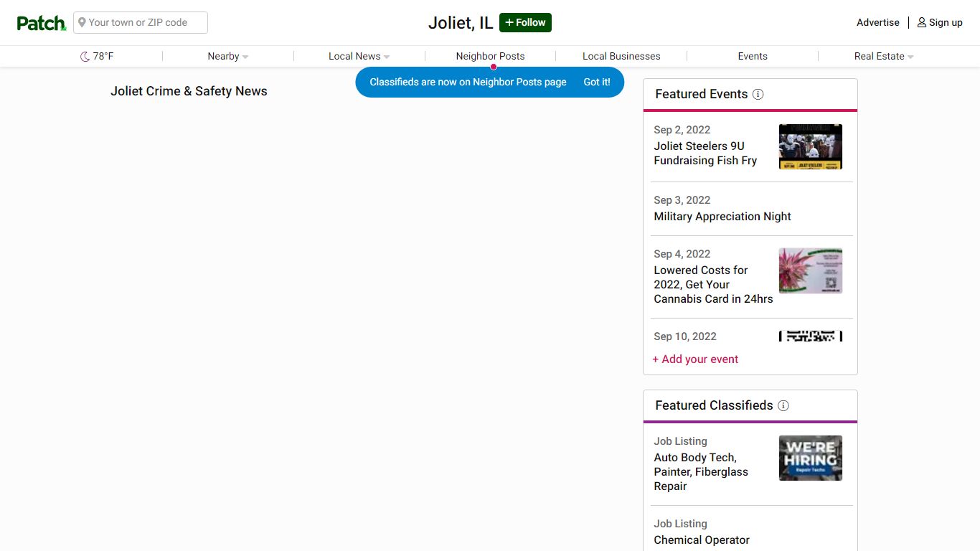Open the We're Hiring job thumbnail
Viewport: 980px width, 551px height.
811,458
